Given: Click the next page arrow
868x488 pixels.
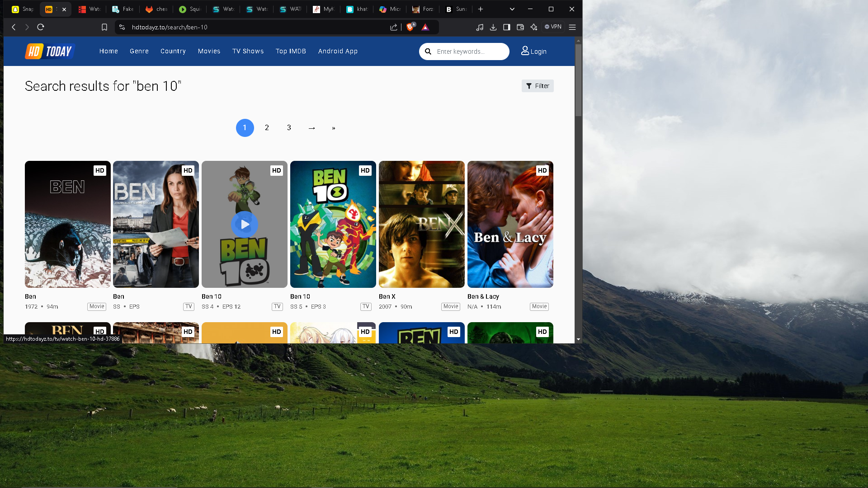Looking at the screenshot, I should pos(311,128).
